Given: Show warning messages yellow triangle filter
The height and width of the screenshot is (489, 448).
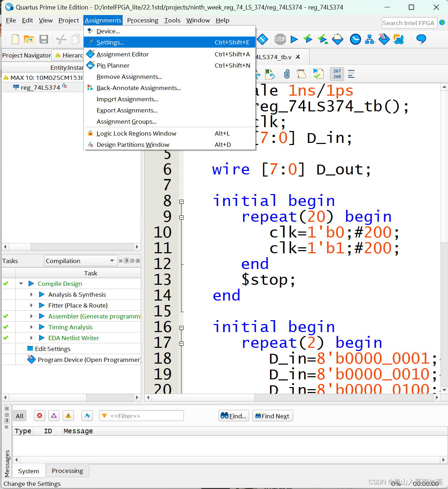Looking at the screenshot, I should point(68,416).
